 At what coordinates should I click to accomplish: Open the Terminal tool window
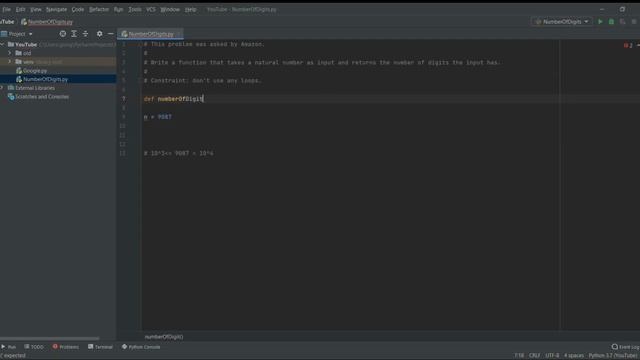point(100,347)
